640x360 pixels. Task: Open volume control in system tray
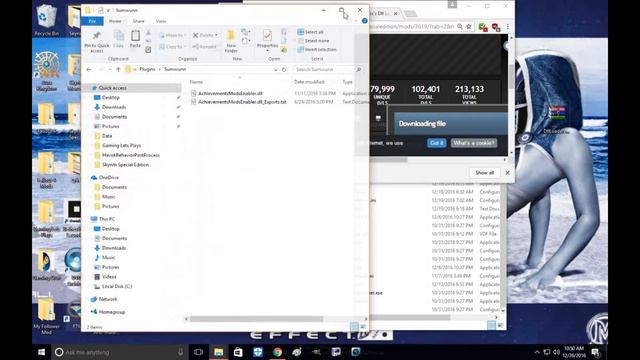point(556,352)
